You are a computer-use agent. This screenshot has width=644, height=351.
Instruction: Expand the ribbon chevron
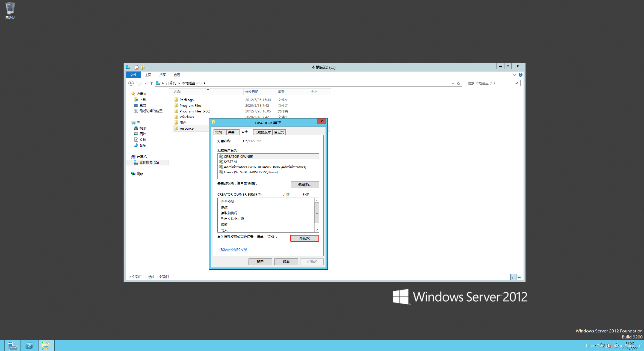pyautogui.click(x=514, y=75)
